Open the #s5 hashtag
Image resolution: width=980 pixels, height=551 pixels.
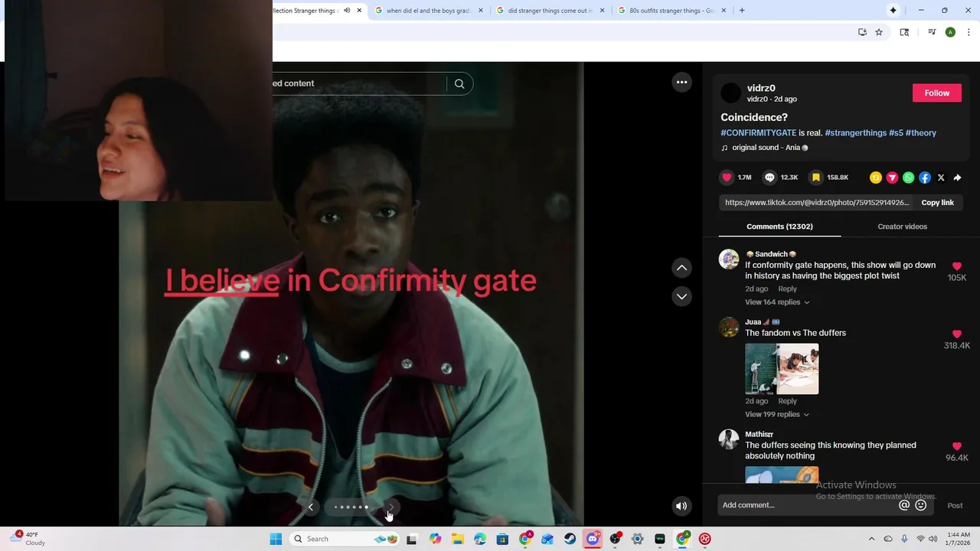[896, 133]
